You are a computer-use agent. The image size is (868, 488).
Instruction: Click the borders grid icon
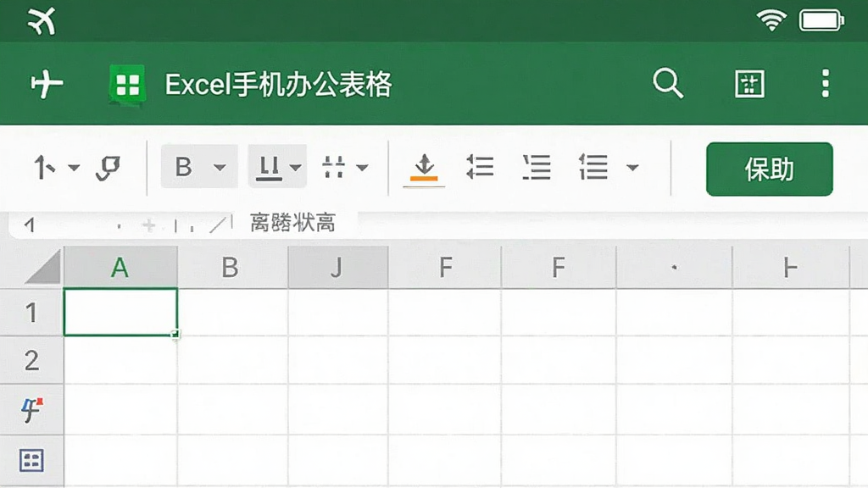tap(333, 167)
